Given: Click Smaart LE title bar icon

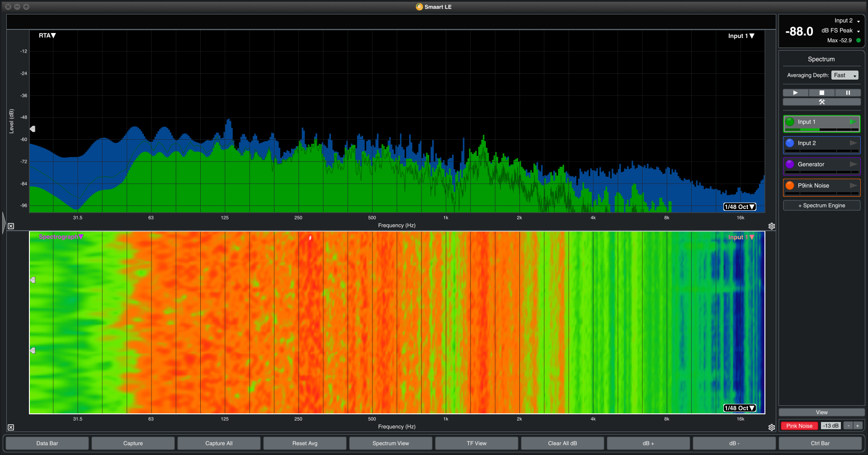Looking at the screenshot, I should [419, 7].
